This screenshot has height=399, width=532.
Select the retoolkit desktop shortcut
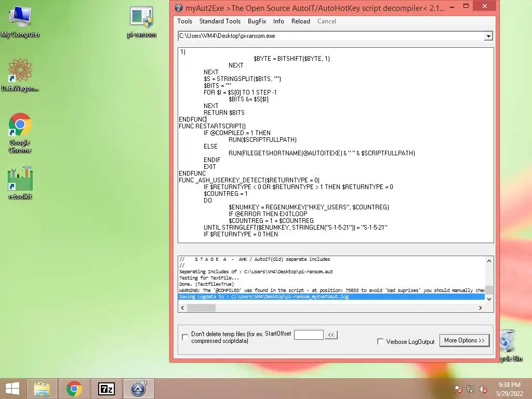click(20, 182)
